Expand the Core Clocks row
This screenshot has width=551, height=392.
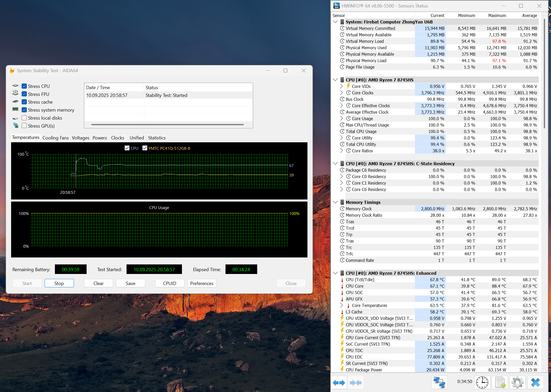pos(341,93)
